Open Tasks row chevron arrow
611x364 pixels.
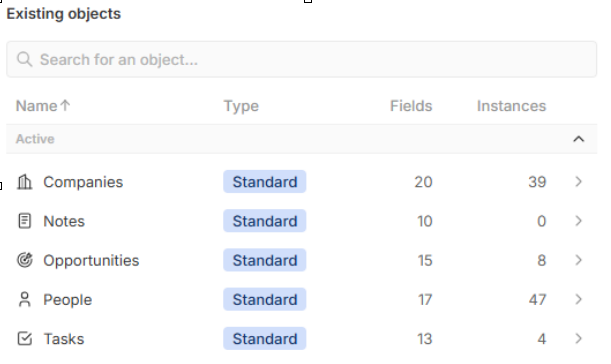(x=579, y=338)
